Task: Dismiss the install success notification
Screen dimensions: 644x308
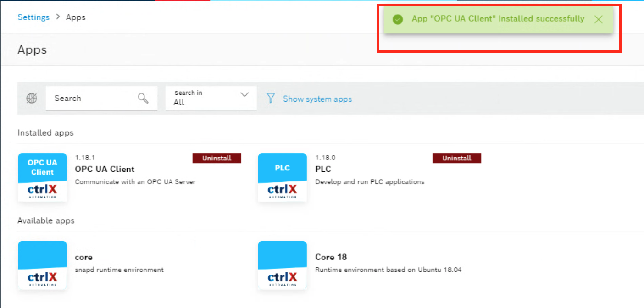Action: pos(598,19)
